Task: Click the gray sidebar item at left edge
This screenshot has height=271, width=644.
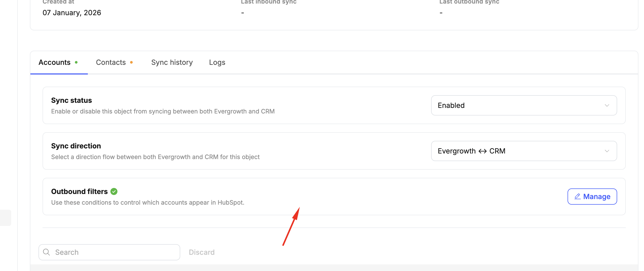Action: click(5, 218)
